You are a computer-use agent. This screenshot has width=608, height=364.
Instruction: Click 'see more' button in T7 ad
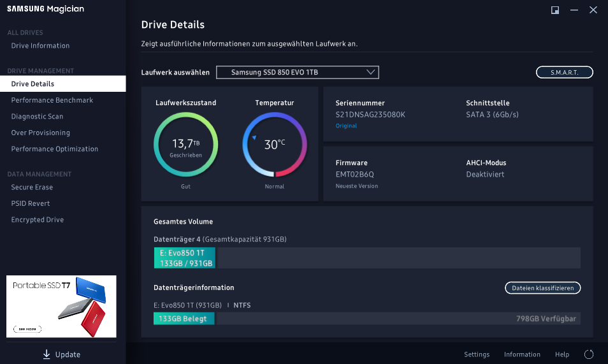point(27,329)
